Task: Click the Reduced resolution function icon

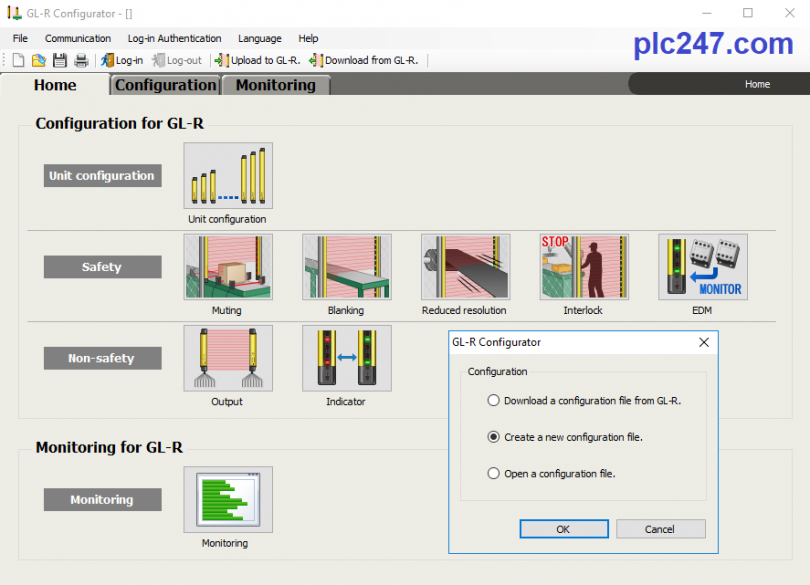Action: (x=464, y=267)
